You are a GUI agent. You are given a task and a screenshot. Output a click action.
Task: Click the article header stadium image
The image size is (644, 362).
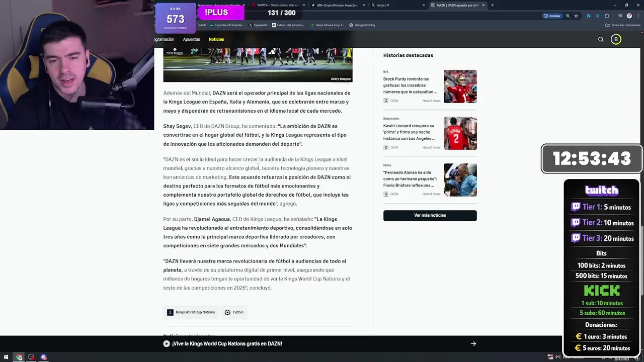pyautogui.click(x=258, y=64)
